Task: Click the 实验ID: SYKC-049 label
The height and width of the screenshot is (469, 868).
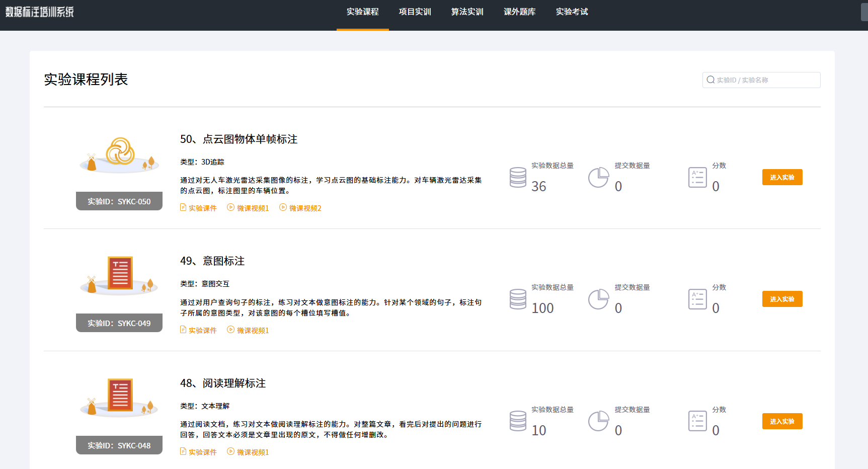Action: tap(119, 323)
